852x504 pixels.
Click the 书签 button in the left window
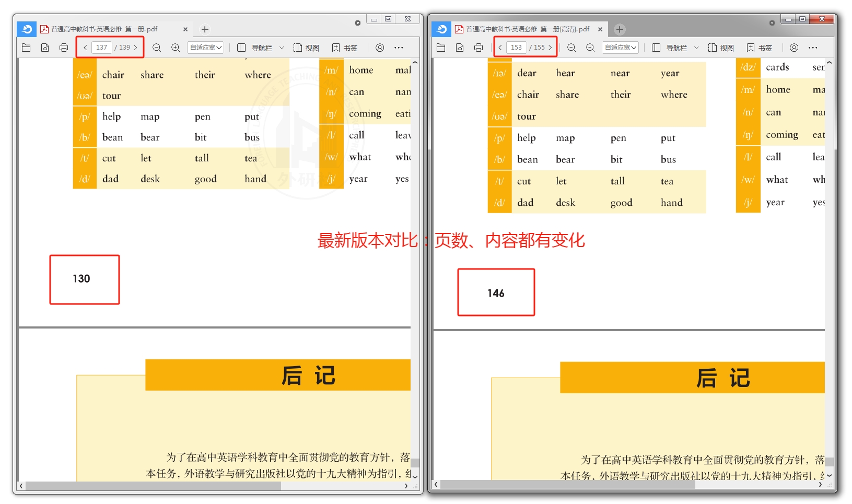345,48
